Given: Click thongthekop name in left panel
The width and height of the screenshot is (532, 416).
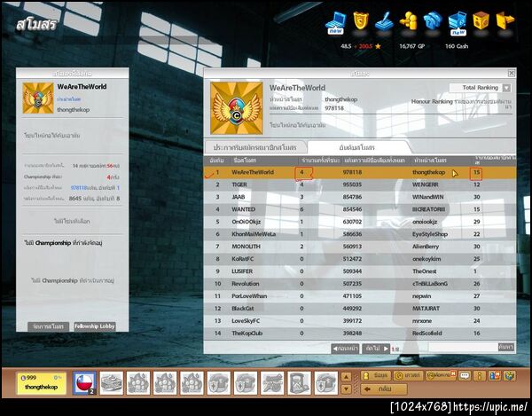Looking at the screenshot, I should click(74, 110).
